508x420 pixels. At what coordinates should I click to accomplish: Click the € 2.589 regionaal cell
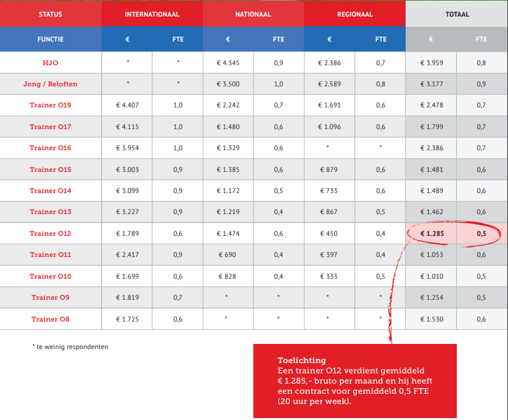pos(329,84)
